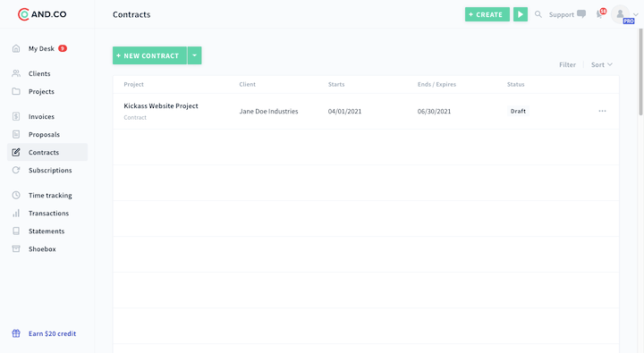Open the My Desk home icon

pos(16,48)
